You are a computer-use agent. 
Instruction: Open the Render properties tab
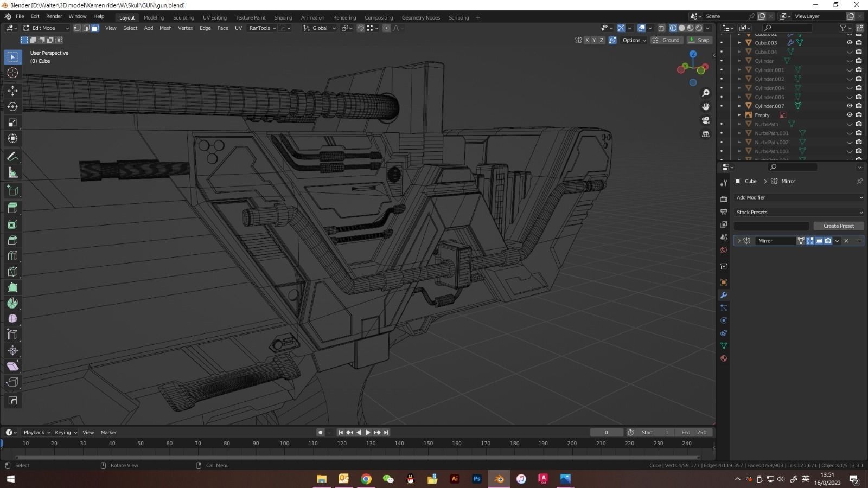[x=724, y=199]
